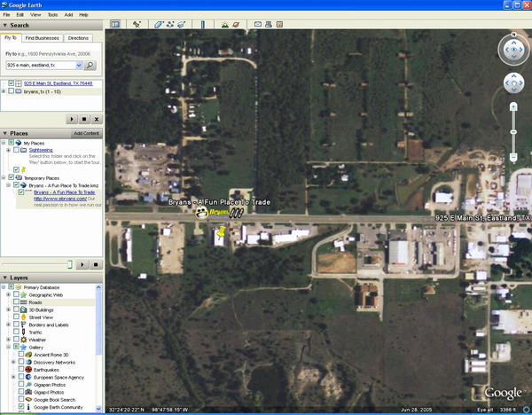
Task: Open the Help menu
Action: 83,15
